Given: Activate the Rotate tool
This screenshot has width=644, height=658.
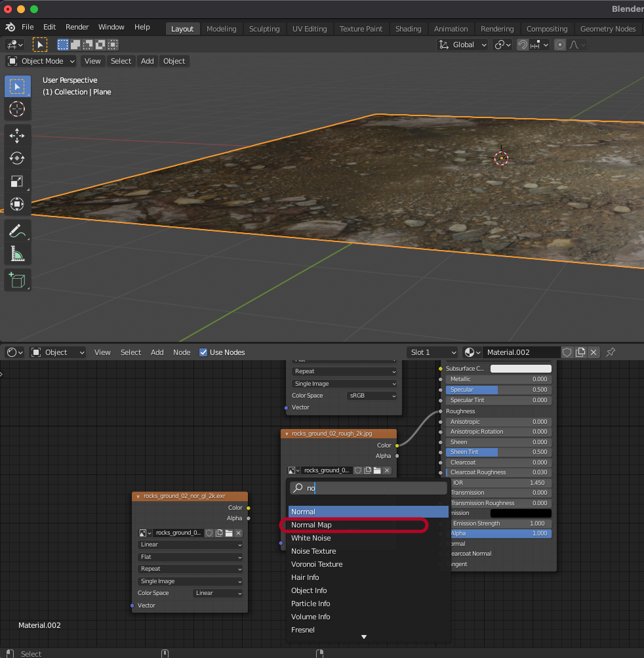Looking at the screenshot, I should click(17, 159).
